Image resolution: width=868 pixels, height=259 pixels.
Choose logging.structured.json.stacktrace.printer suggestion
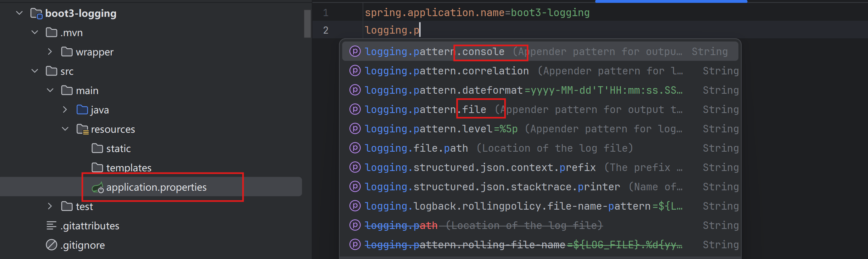point(540,187)
